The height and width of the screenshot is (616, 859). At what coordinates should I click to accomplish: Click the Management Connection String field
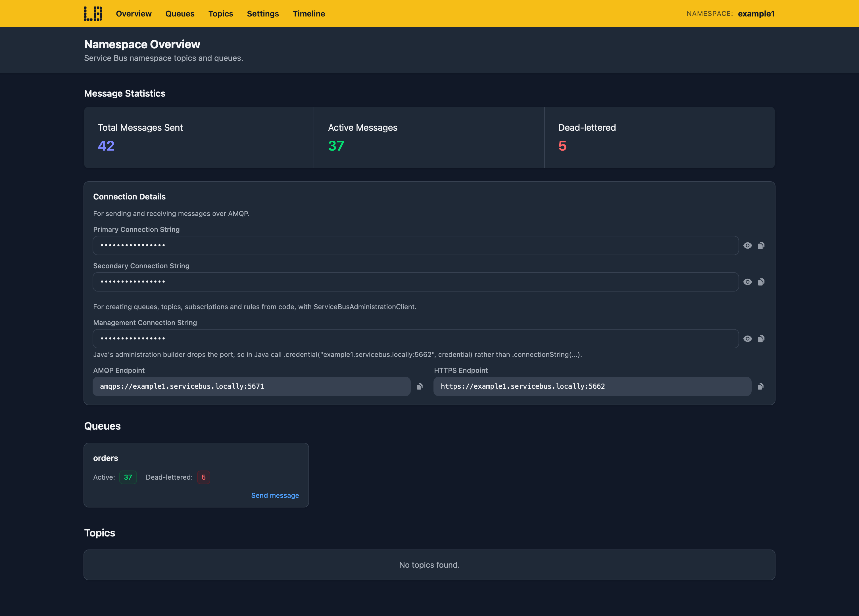[416, 339]
